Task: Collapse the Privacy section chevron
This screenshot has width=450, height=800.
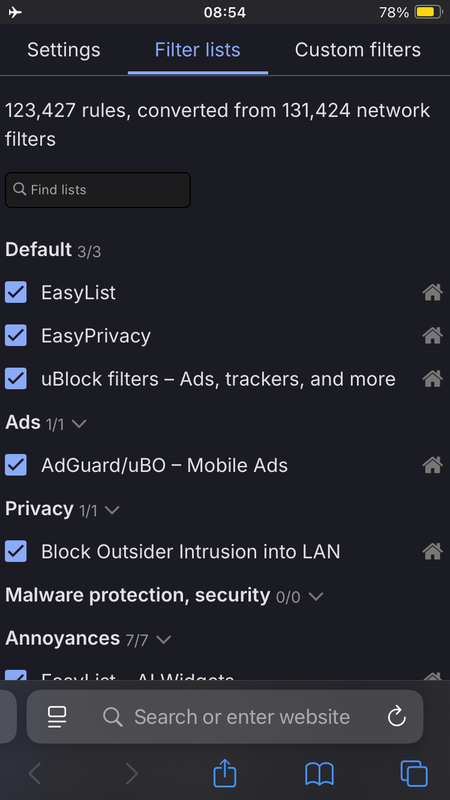Action: (112, 510)
